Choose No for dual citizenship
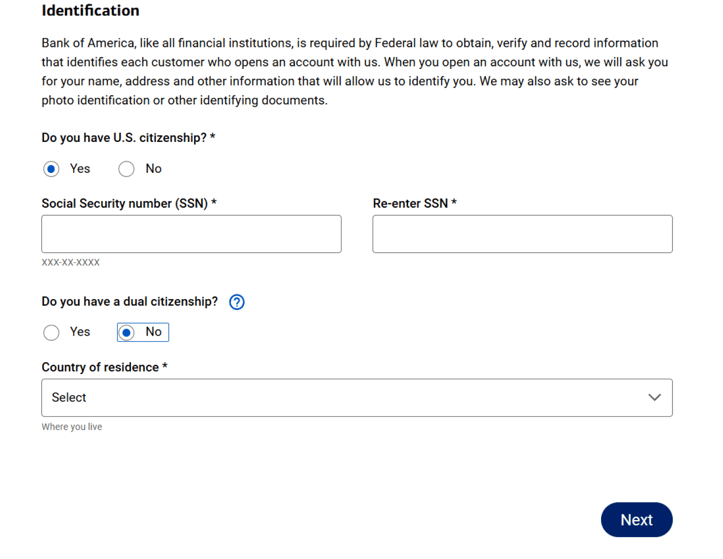 pos(126,332)
